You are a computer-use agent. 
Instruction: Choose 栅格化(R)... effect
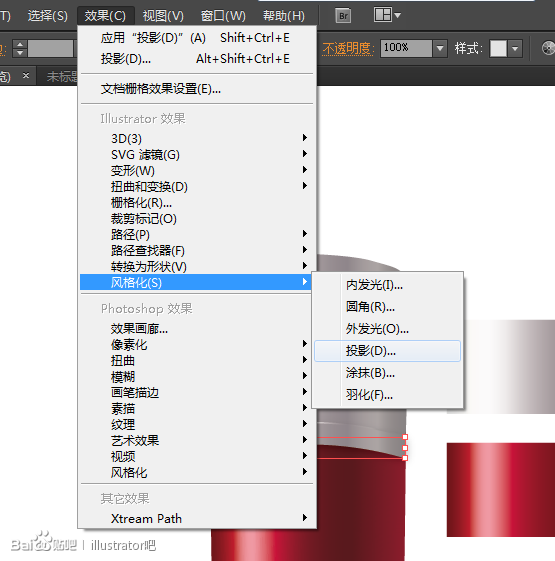tap(196, 203)
